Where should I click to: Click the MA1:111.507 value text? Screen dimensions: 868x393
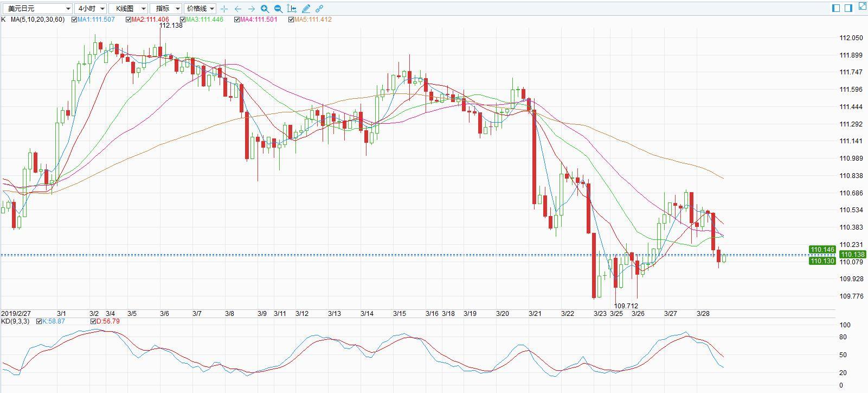pyautogui.click(x=96, y=20)
